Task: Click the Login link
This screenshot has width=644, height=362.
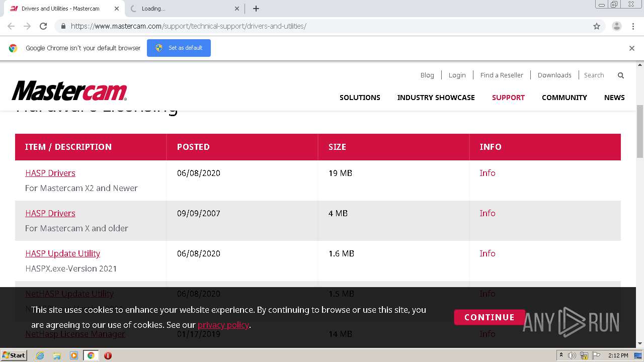Action: [457, 75]
